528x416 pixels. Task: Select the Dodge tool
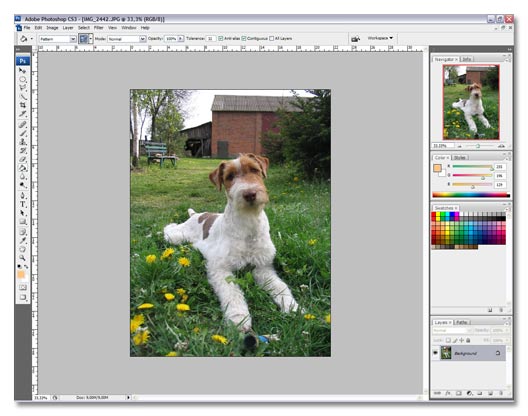click(x=22, y=185)
